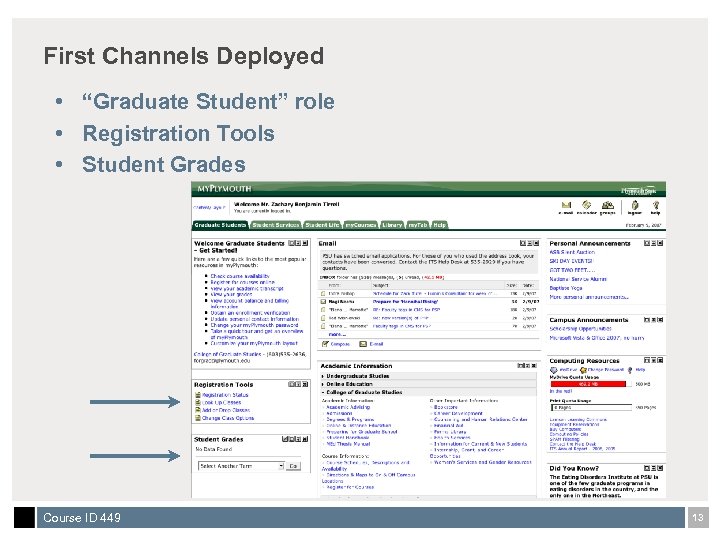Open the SKI DAY EVENTS announcement
Screen dimensions: 720x540
coord(571,261)
